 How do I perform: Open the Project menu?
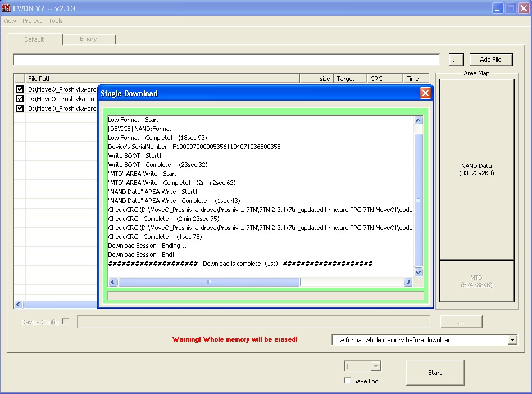32,21
